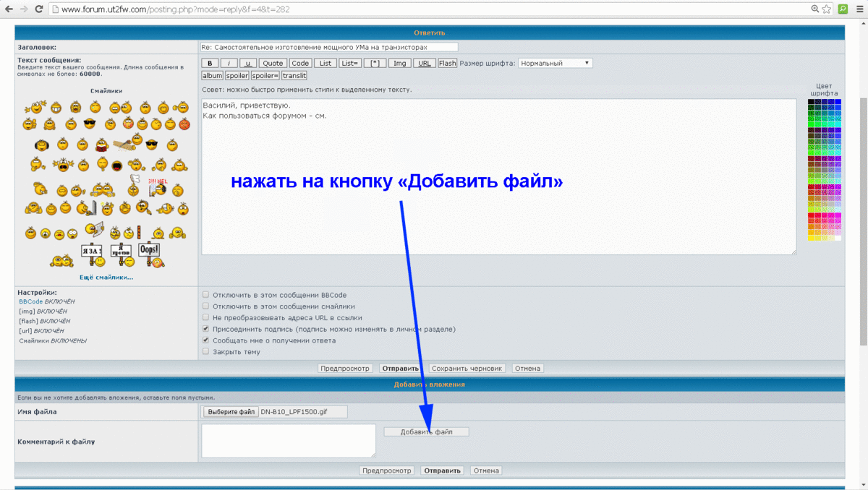The image size is (868, 490).
Task: Check the 'Закрыть тему' checkbox
Action: point(206,352)
